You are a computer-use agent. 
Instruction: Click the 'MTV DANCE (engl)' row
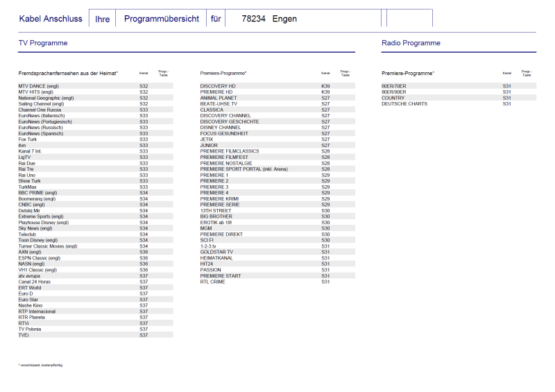(x=96, y=86)
